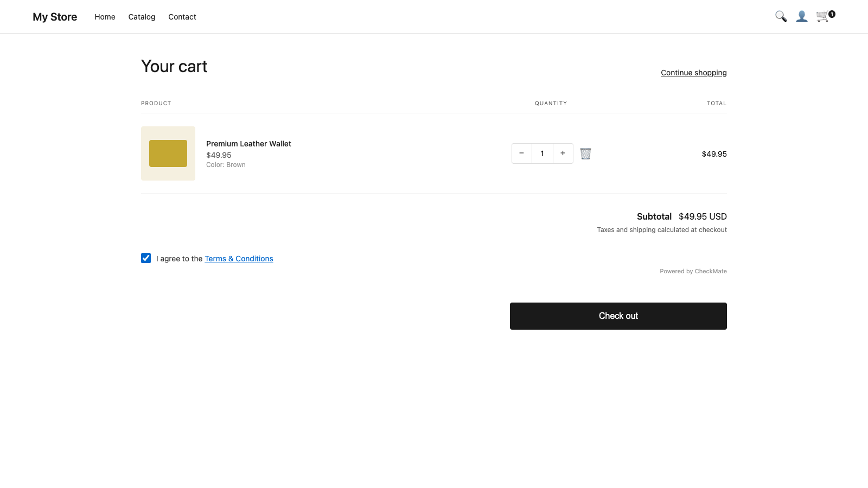Click the brown color swatch image
The height and width of the screenshot is (488, 868).
coord(168,153)
